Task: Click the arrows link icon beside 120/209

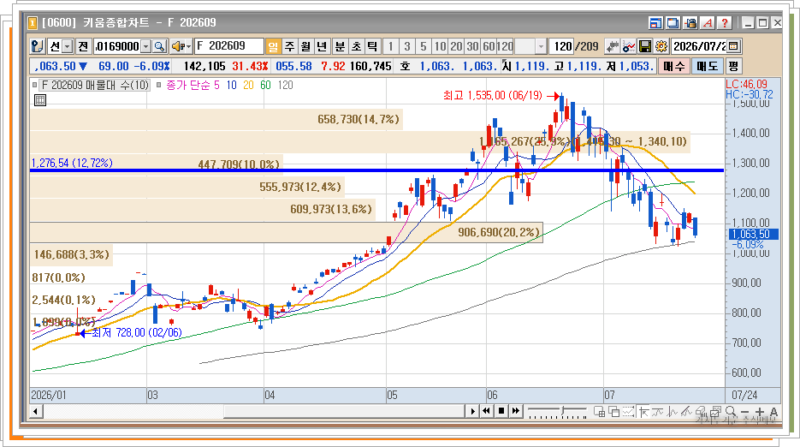Action: point(612,46)
